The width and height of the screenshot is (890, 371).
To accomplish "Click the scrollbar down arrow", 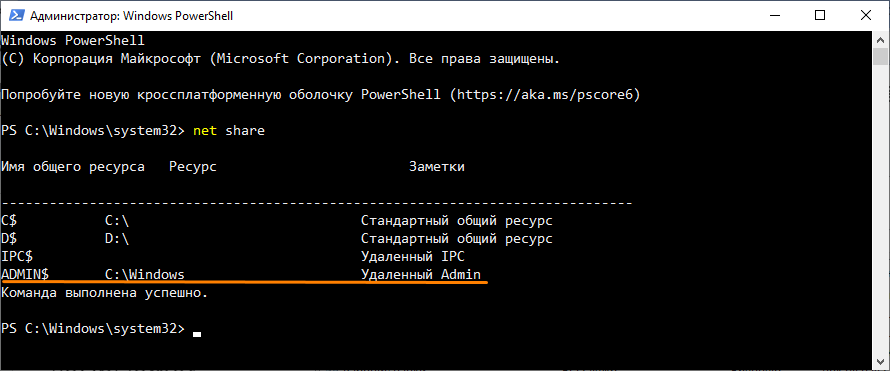I will click(x=880, y=362).
